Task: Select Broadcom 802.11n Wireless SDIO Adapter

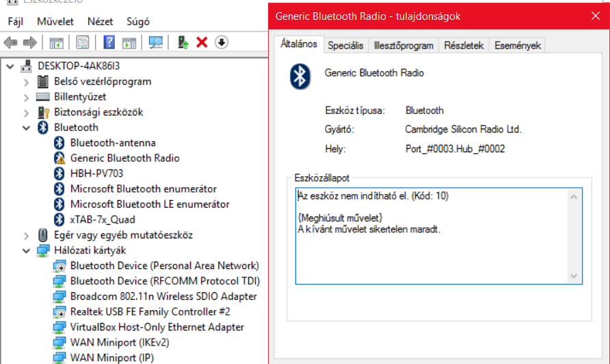Action: 163,296
